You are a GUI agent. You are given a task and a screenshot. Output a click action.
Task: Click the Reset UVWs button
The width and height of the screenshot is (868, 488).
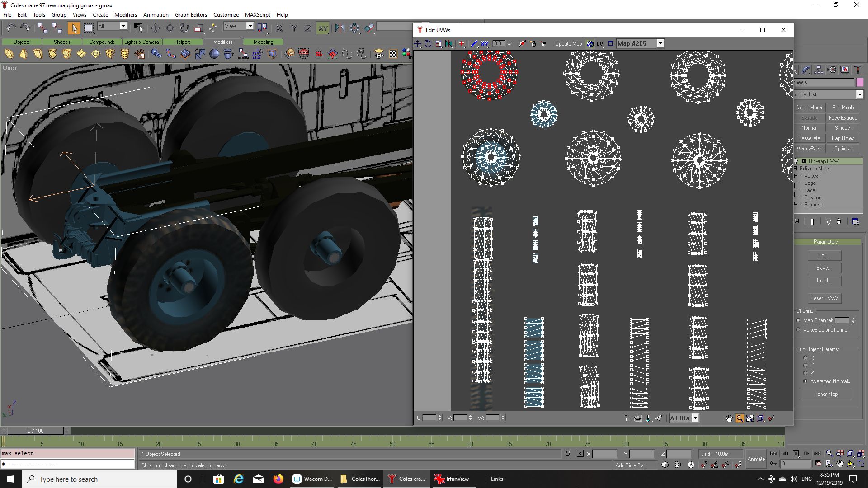tap(824, 298)
